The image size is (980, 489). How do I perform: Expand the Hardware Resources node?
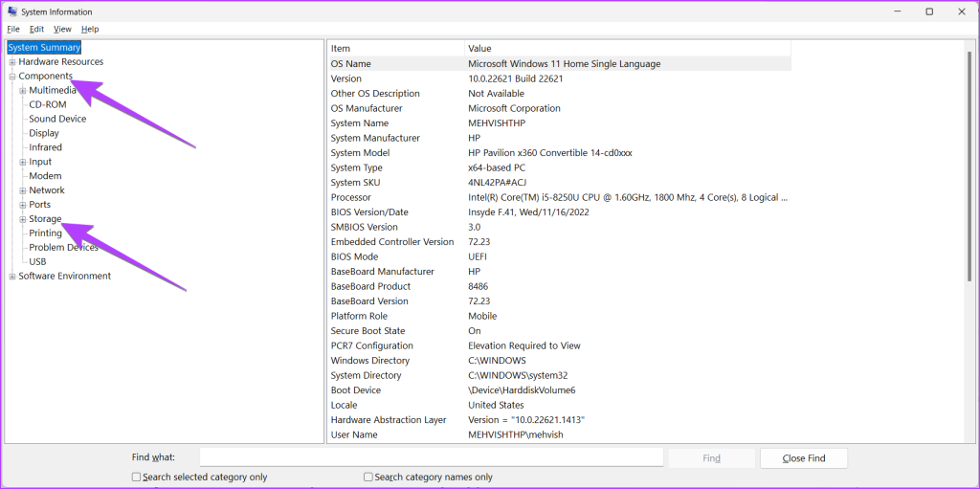pyautogui.click(x=12, y=62)
